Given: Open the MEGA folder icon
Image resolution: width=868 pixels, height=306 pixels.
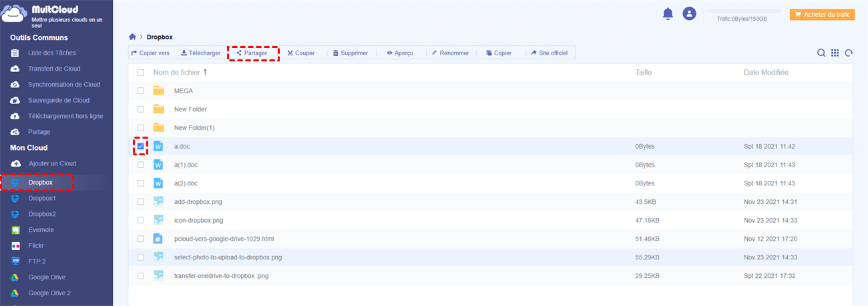Looking at the screenshot, I should [158, 91].
